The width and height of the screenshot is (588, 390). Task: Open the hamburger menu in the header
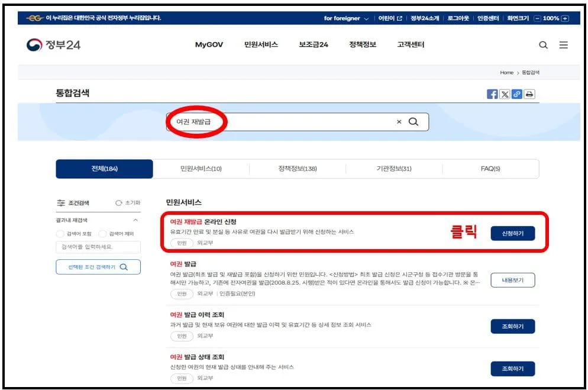563,44
